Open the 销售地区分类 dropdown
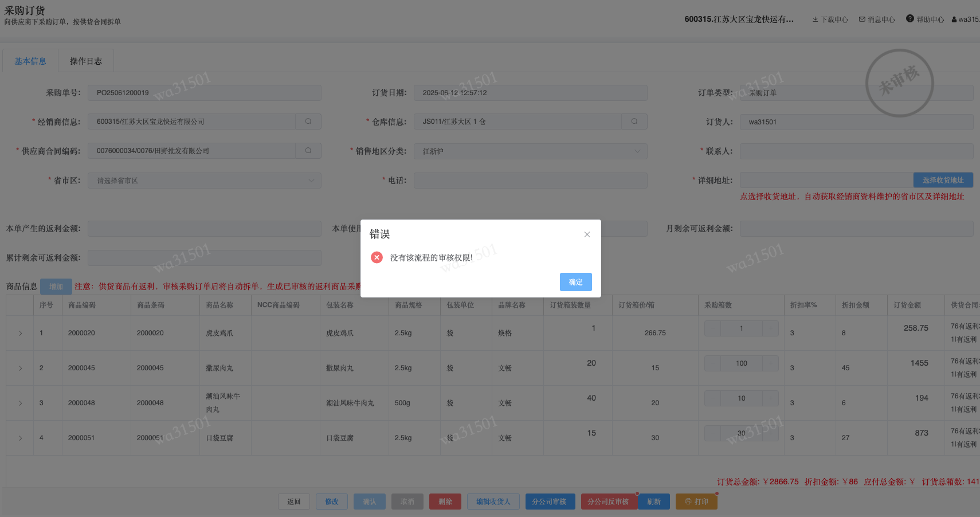 pyautogui.click(x=637, y=151)
